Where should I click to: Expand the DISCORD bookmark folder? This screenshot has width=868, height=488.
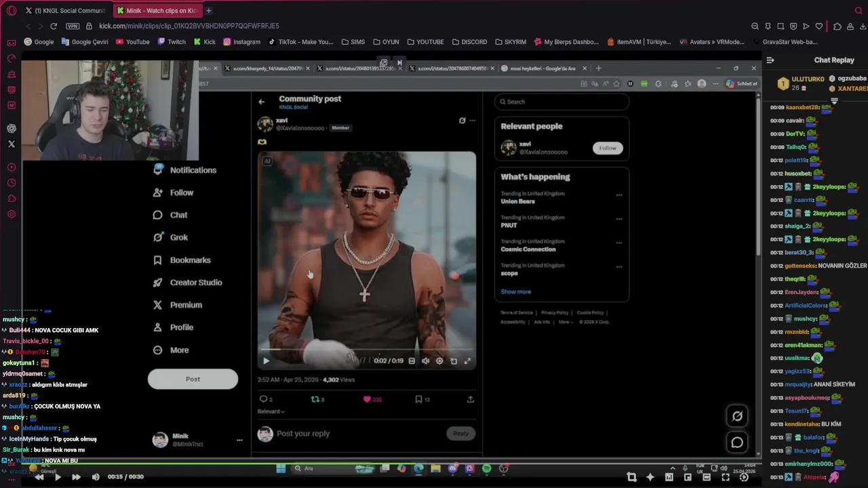(469, 41)
